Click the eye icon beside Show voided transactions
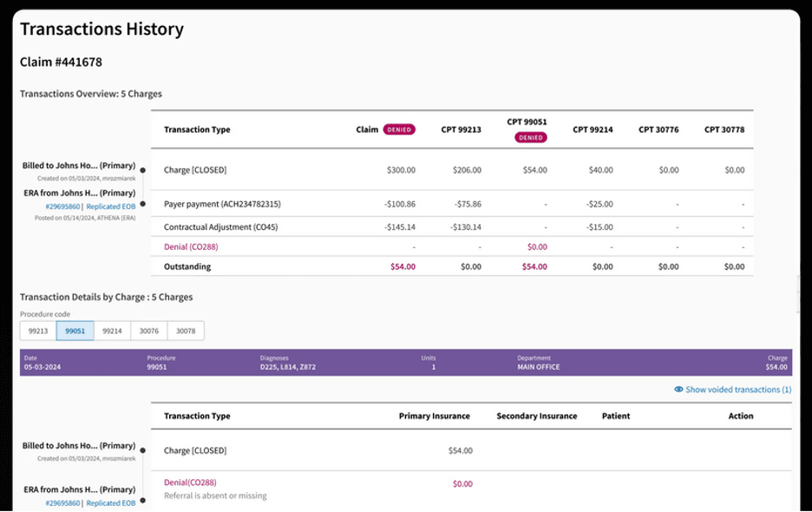 (678, 390)
